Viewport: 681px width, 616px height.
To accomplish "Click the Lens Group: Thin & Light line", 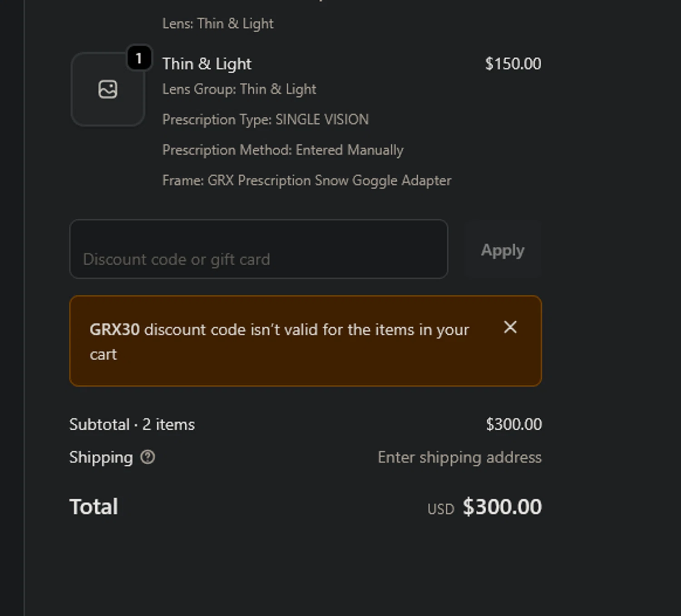I will pos(239,89).
